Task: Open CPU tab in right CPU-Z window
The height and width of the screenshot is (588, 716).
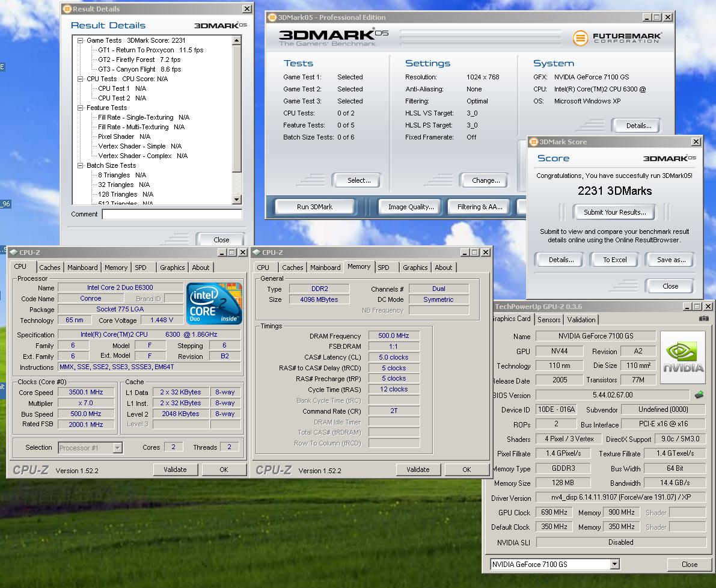Action: click(x=263, y=268)
